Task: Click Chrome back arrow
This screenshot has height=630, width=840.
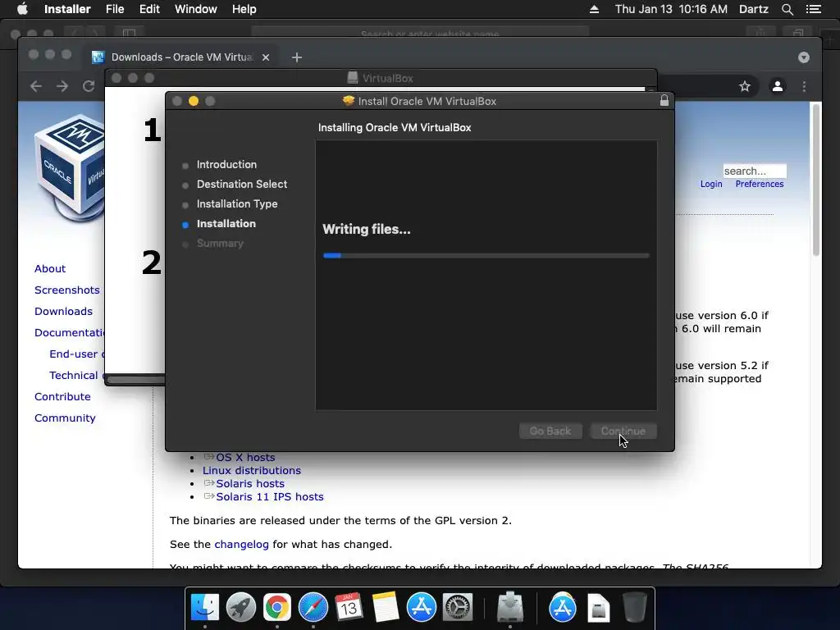Action: (x=36, y=86)
